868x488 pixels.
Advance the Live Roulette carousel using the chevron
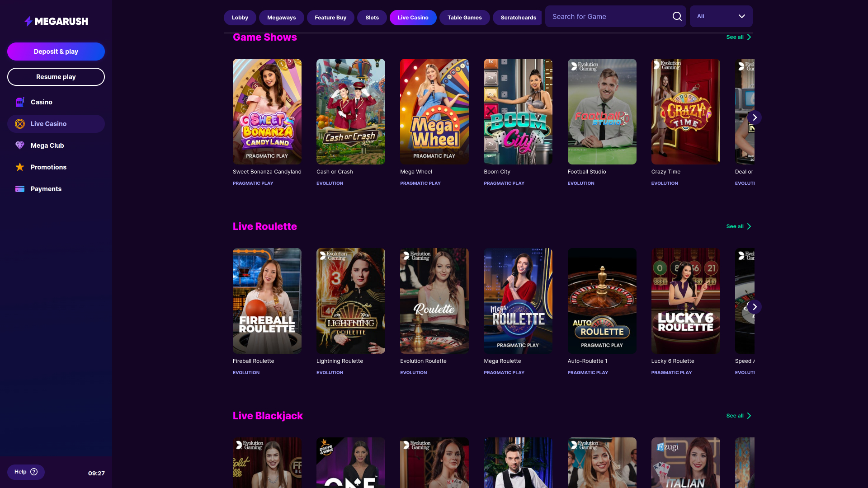pyautogui.click(x=754, y=306)
